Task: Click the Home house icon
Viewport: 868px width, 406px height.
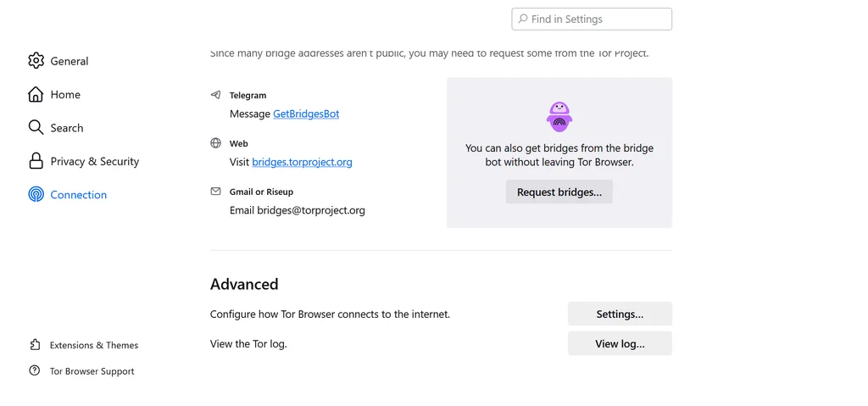Action: point(36,94)
